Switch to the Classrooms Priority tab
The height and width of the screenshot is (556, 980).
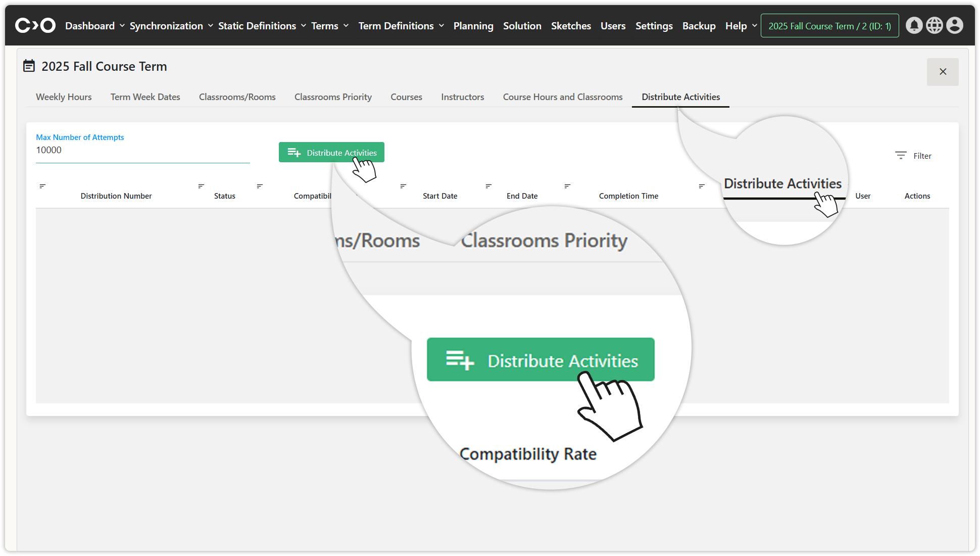tap(333, 97)
